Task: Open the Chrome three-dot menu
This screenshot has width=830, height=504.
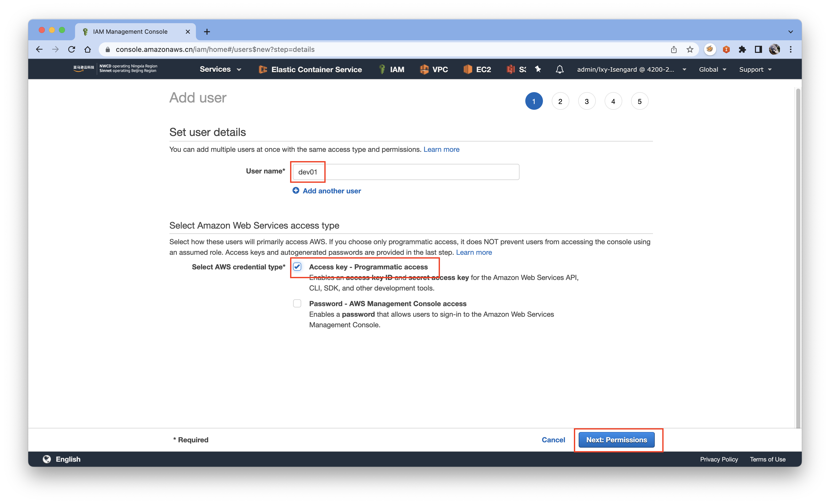Action: (790, 50)
